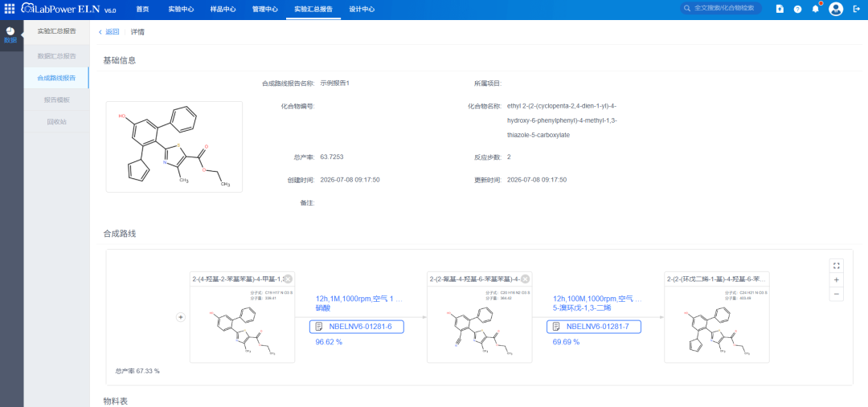The image size is (868, 407).
Task: Click the second route structure thumbnail with nitrile
Action: 479,332
